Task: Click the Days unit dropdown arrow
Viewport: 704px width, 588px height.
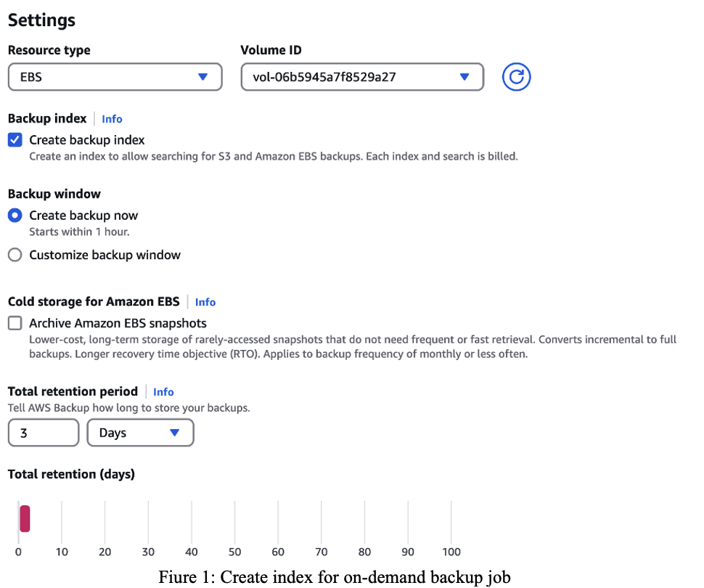Action: pyautogui.click(x=175, y=433)
